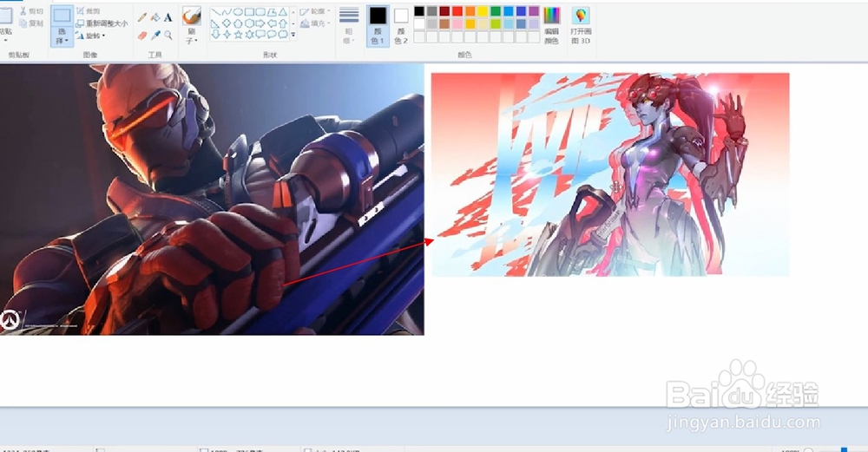Pick the black palette swatch
The image size is (868, 452).
pyautogui.click(x=419, y=11)
